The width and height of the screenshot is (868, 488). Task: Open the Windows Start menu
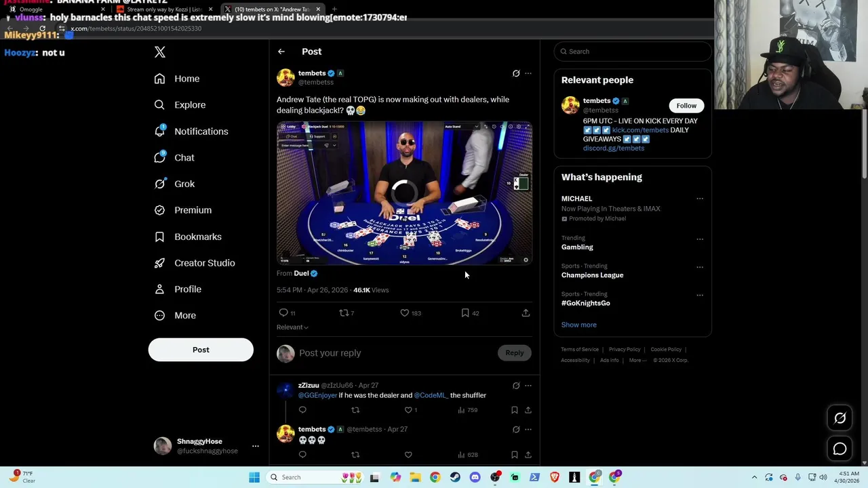click(254, 478)
